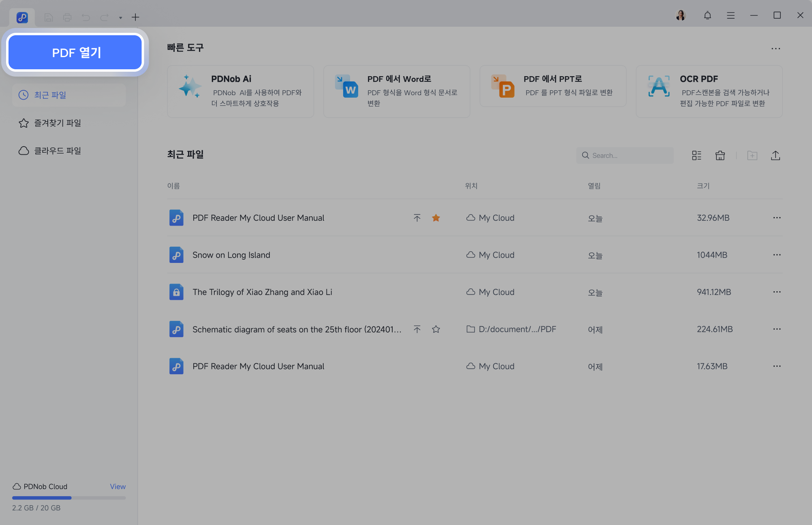Sort by 이름 column header

pyautogui.click(x=173, y=186)
